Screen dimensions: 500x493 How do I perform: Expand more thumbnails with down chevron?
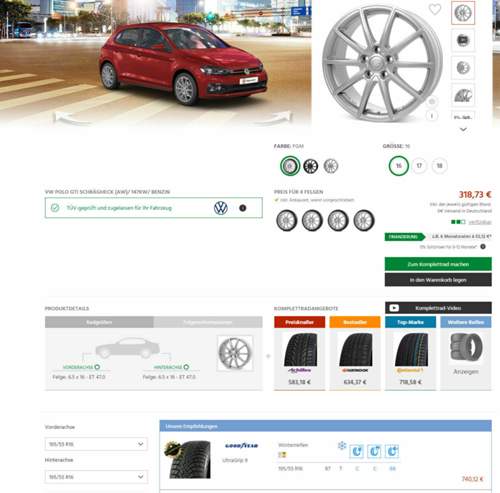coord(463,129)
